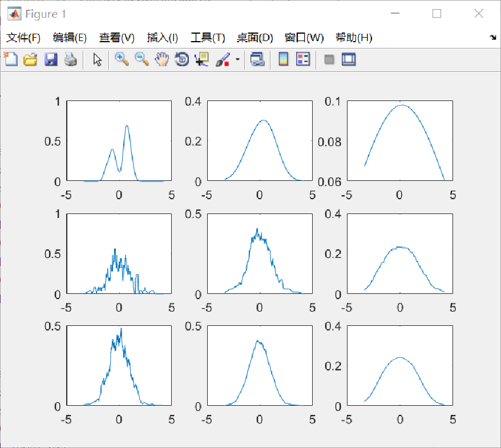
Task: Save the figure with the floppy disk icon
Action: click(x=51, y=60)
